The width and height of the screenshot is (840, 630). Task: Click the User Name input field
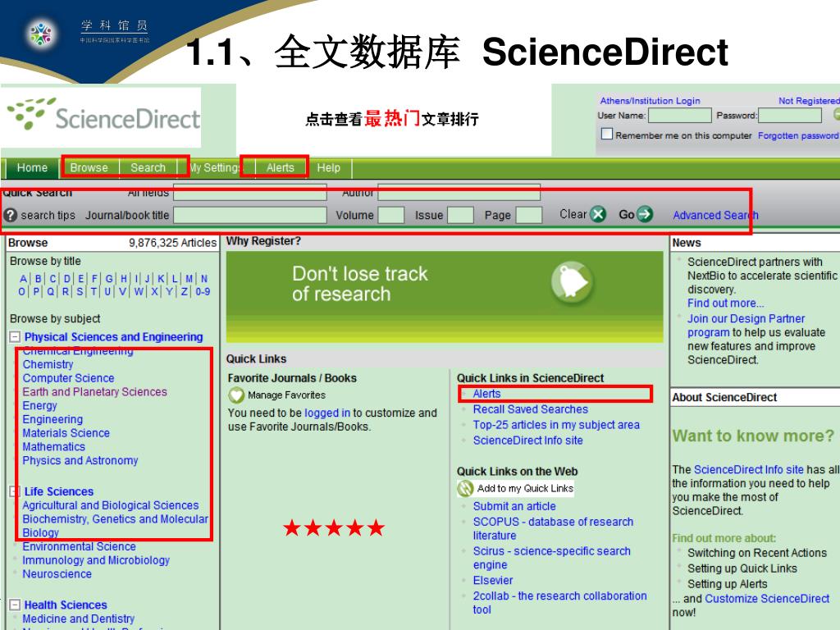pos(680,115)
